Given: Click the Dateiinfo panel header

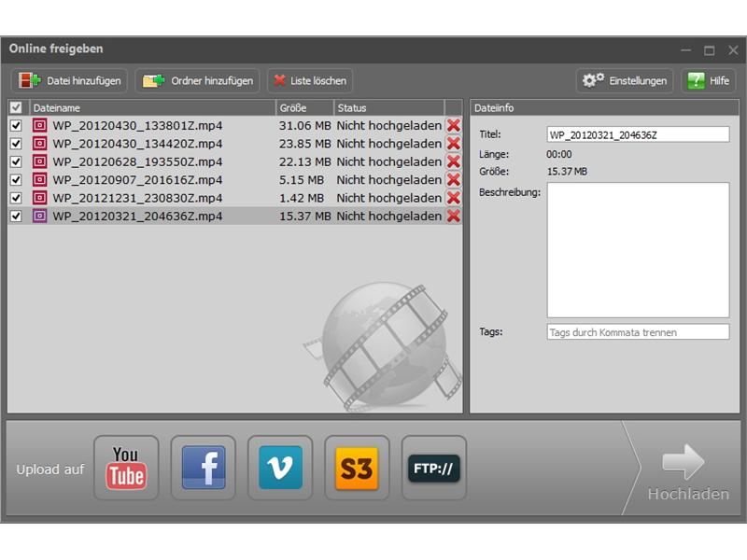Looking at the screenshot, I should pos(604,108).
